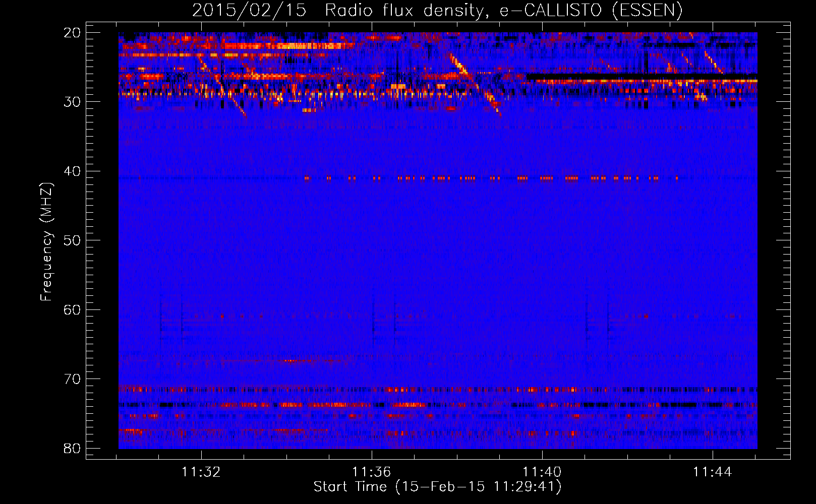Select the 11:40 time tick label
Image resolution: width=816 pixels, height=504 pixels.
[542, 472]
